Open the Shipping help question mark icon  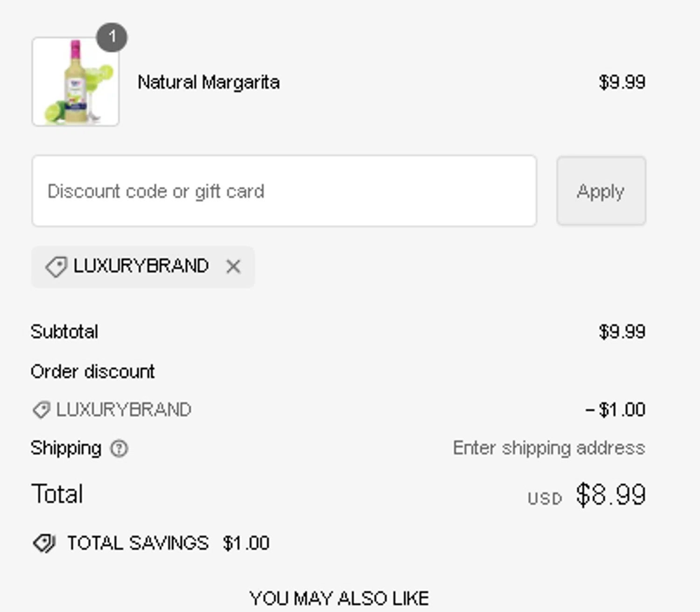pyautogui.click(x=119, y=449)
